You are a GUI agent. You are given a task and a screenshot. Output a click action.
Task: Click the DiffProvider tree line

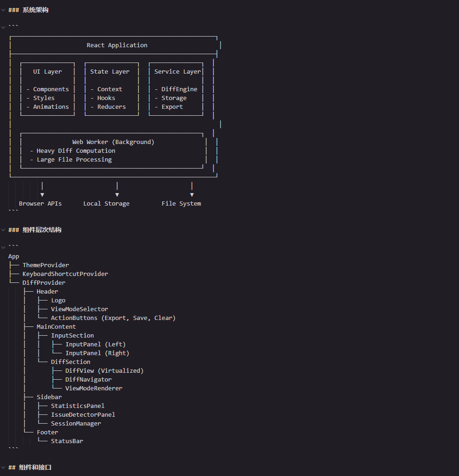click(x=44, y=283)
